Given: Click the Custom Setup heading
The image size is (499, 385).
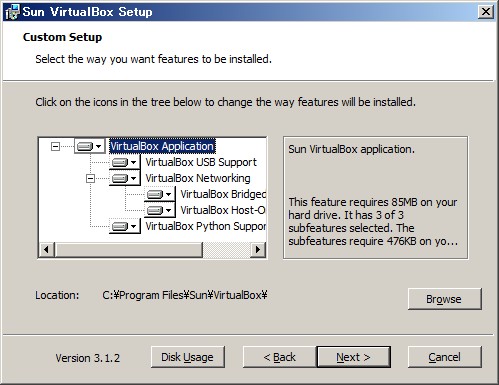Looking at the screenshot, I should pyautogui.click(x=62, y=37).
